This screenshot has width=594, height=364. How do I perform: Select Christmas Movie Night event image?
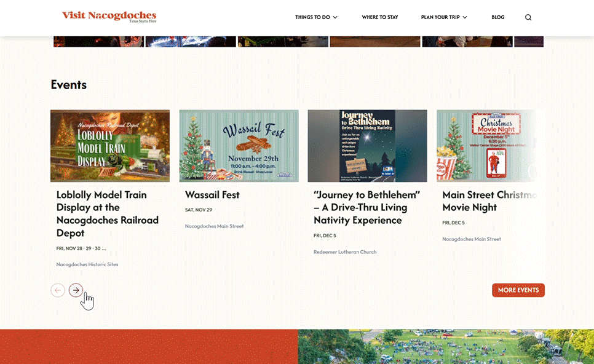pyautogui.click(x=490, y=146)
